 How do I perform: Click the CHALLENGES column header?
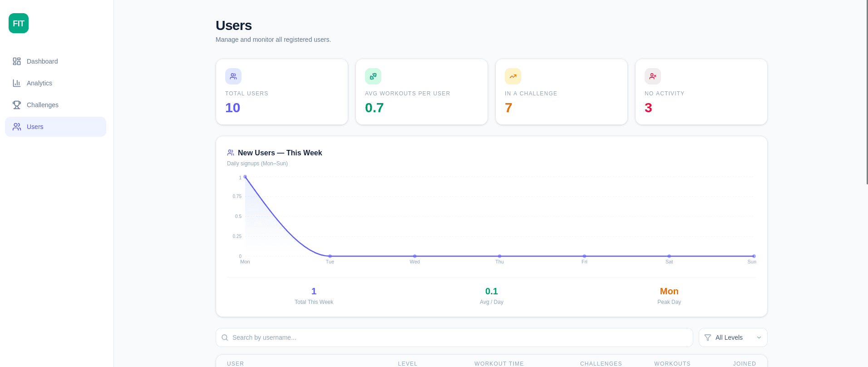click(x=601, y=364)
